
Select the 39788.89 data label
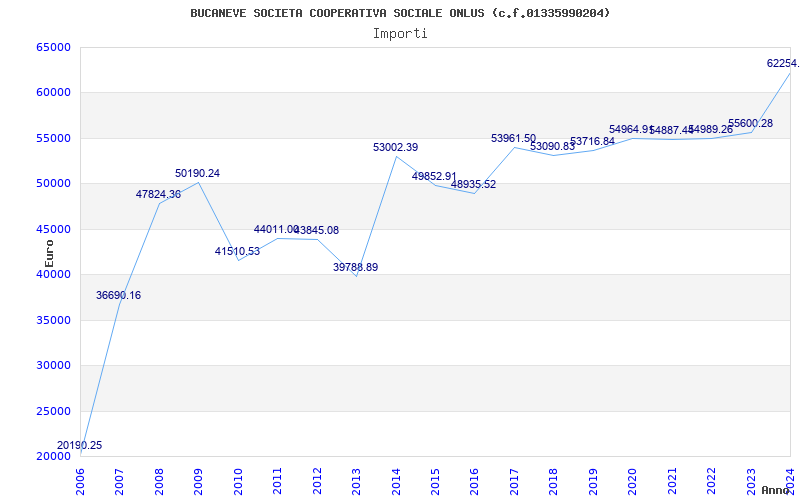click(x=356, y=267)
